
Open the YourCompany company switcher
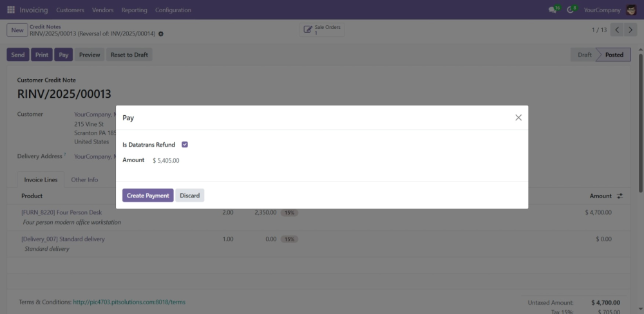(601, 10)
